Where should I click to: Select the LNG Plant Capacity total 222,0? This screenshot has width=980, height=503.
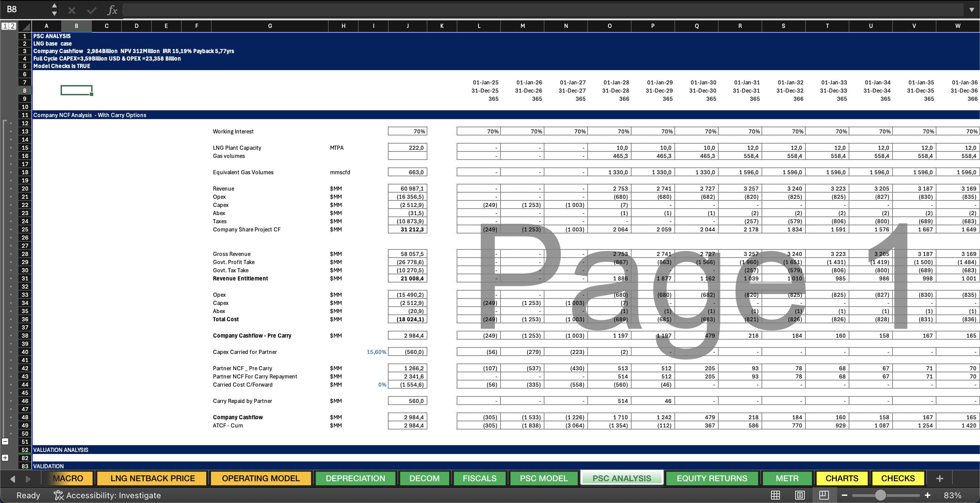coord(407,148)
